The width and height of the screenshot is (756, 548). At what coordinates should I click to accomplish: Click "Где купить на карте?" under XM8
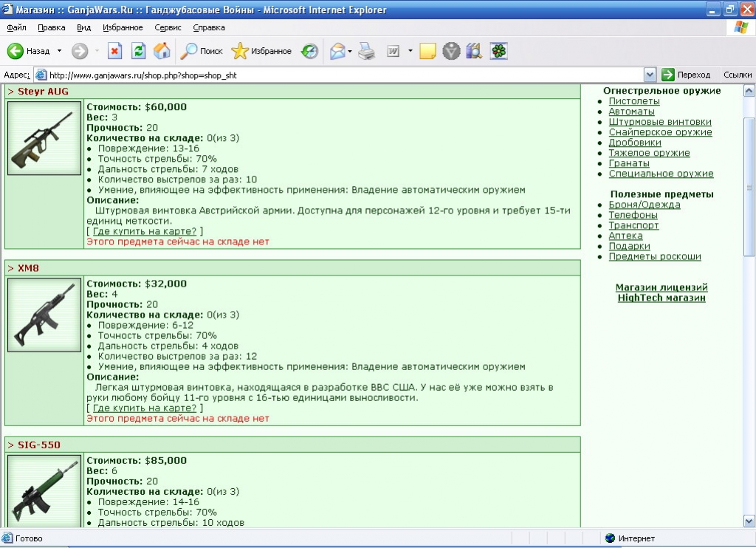pos(145,408)
